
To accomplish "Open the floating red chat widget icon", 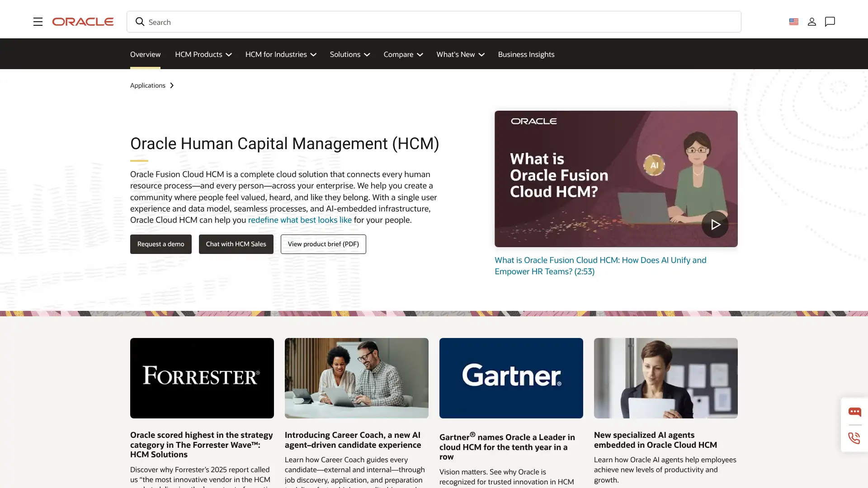I will click(x=854, y=412).
